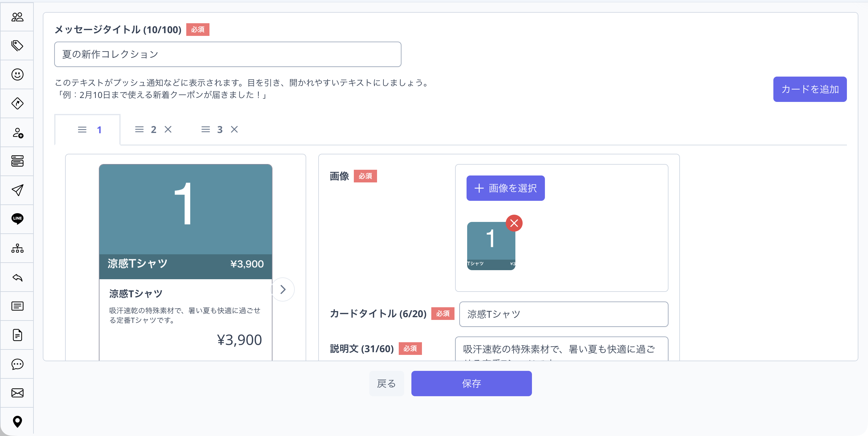Open the smiley face sidebar icon

(17, 74)
